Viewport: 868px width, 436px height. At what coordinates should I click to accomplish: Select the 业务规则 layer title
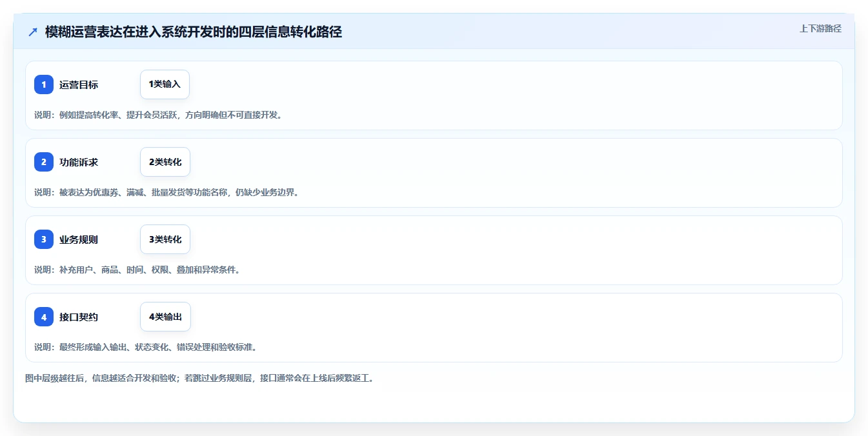[x=79, y=239]
